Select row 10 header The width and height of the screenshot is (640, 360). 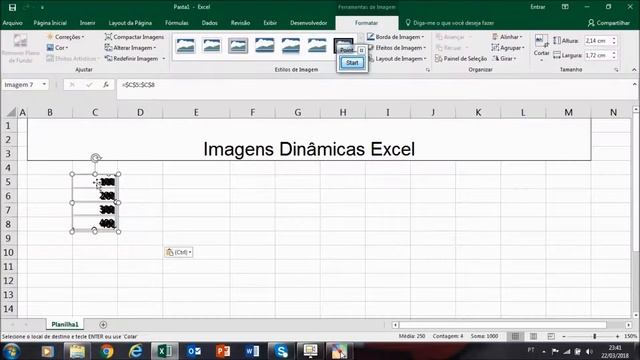point(8,252)
